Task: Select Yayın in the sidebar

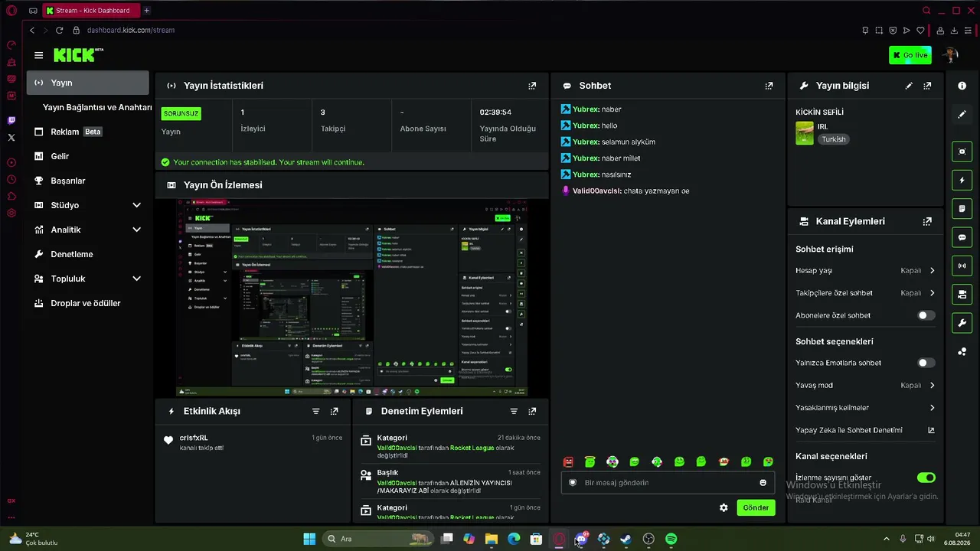Action: pos(88,83)
